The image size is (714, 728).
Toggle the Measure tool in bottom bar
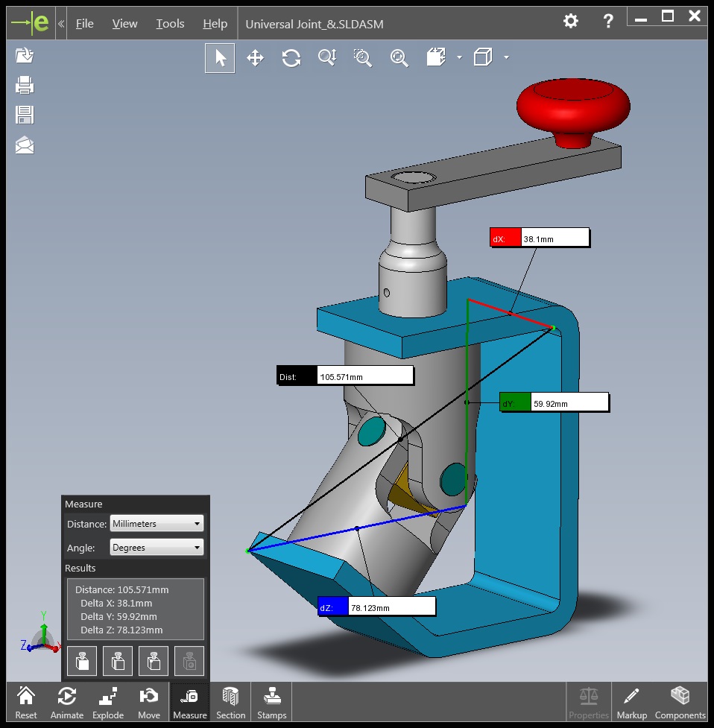click(189, 703)
